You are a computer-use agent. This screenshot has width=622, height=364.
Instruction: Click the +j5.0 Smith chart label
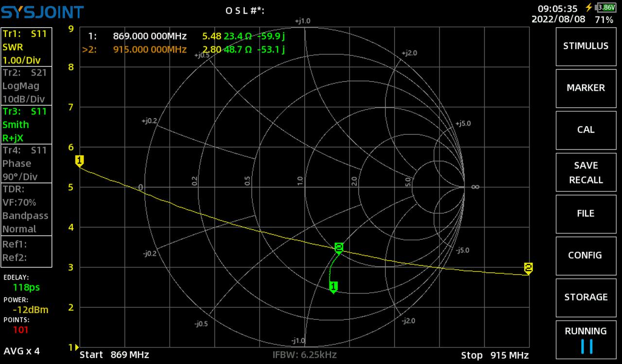[x=463, y=124]
